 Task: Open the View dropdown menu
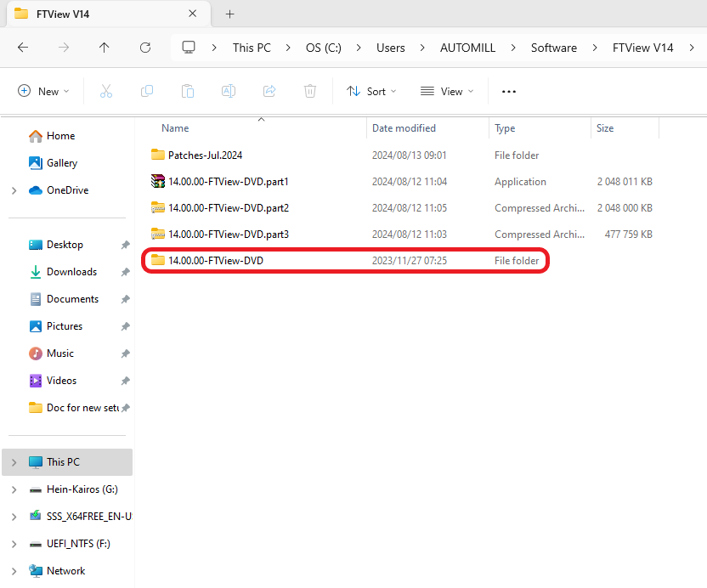click(x=447, y=92)
